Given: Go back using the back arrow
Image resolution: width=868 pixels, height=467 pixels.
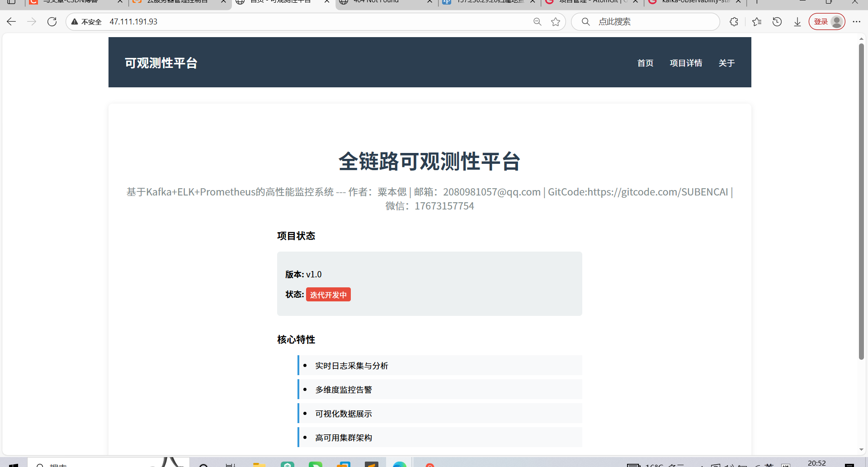Looking at the screenshot, I should point(11,21).
